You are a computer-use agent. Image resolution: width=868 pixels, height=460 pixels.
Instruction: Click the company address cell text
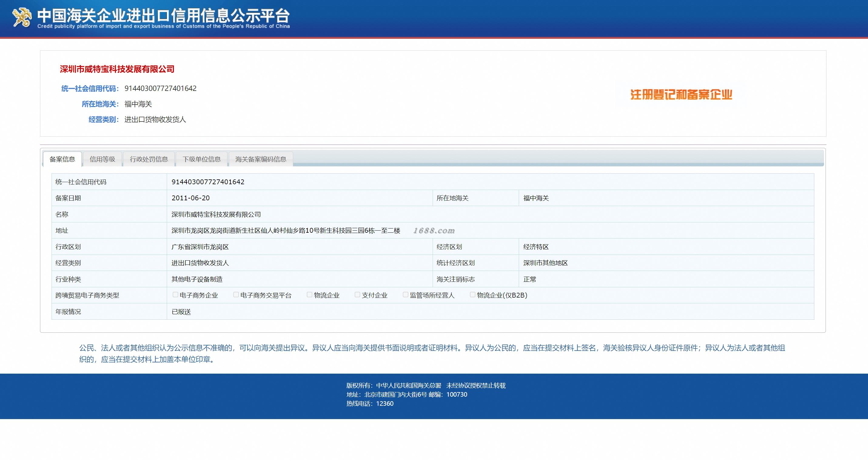coord(285,231)
